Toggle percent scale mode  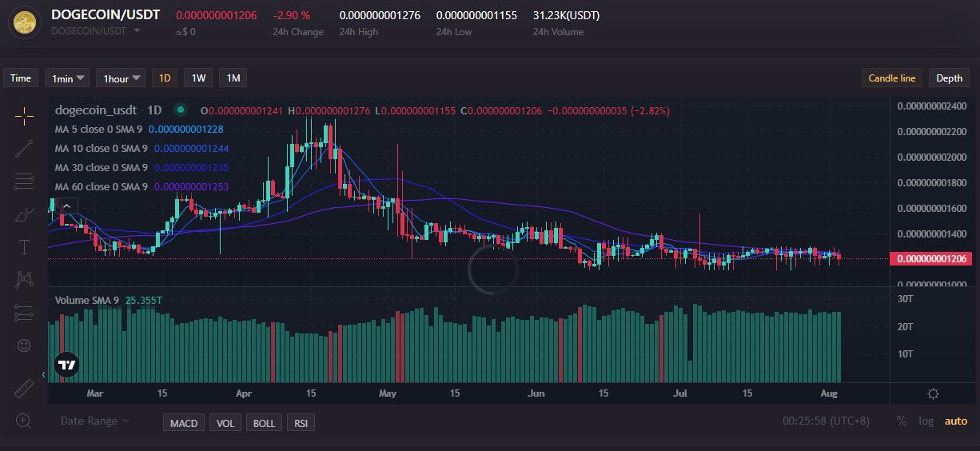902,421
